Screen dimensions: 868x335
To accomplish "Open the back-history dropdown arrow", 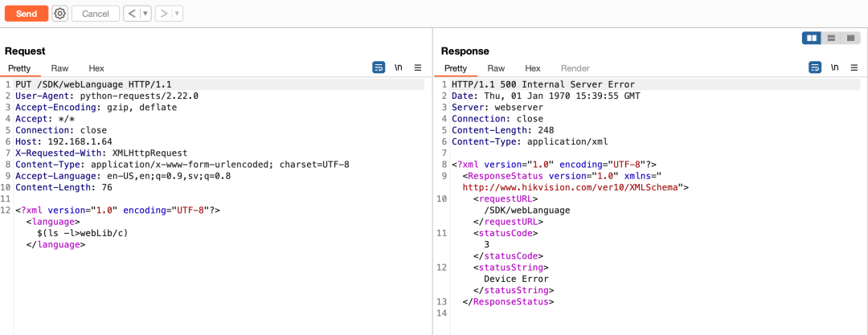I will (145, 14).
